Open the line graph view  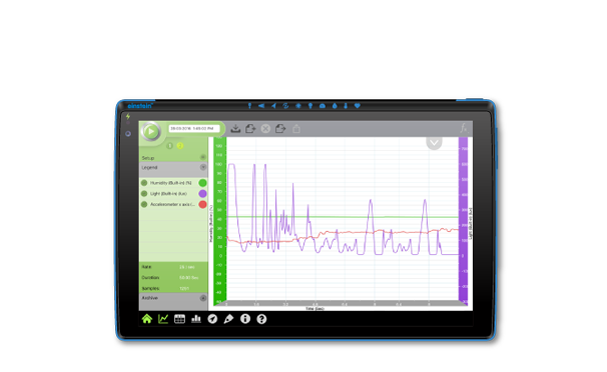(163, 319)
